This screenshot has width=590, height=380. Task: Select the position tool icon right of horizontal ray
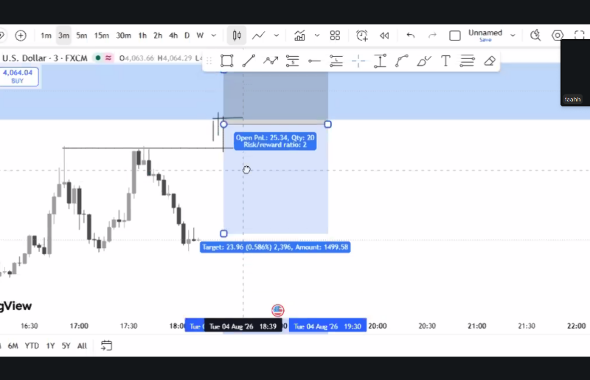pyautogui.click(x=336, y=61)
